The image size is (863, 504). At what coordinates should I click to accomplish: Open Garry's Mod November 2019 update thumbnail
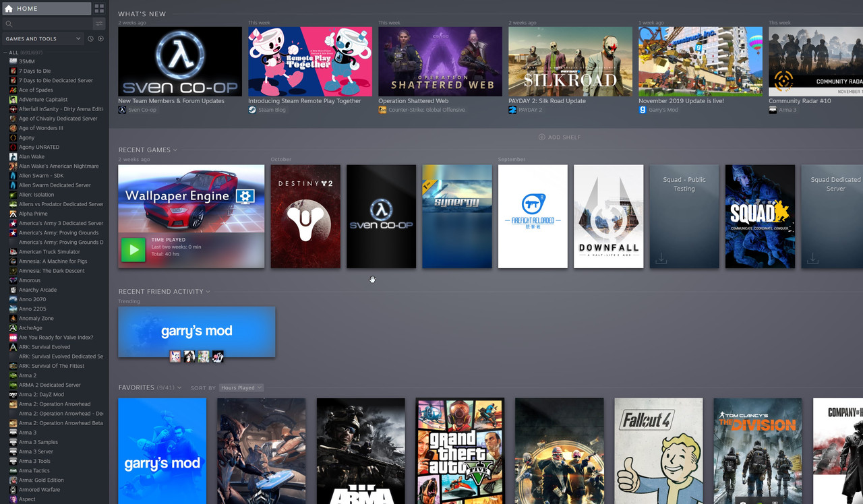tap(701, 61)
